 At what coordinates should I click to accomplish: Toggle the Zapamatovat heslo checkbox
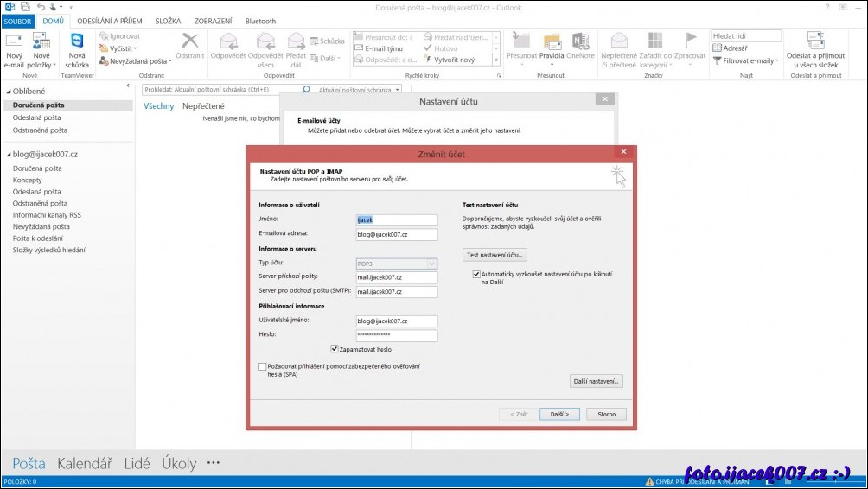pos(335,349)
